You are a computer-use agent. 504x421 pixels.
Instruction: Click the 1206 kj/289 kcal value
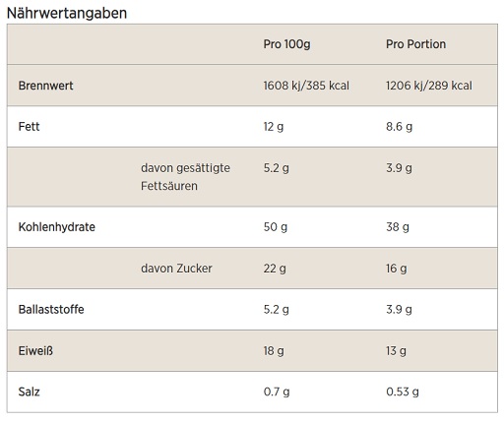(x=429, y=86)
